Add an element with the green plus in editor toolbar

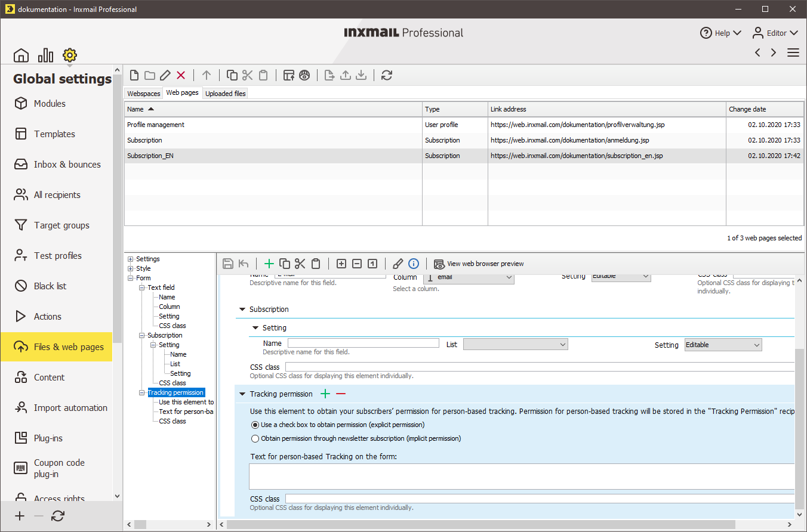pos(269,264)
